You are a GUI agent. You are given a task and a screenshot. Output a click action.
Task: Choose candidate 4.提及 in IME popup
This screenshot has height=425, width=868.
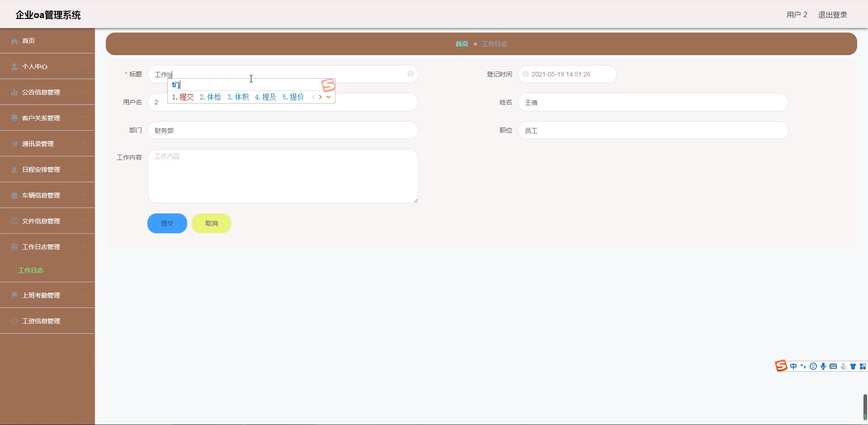tap(265, 97)
